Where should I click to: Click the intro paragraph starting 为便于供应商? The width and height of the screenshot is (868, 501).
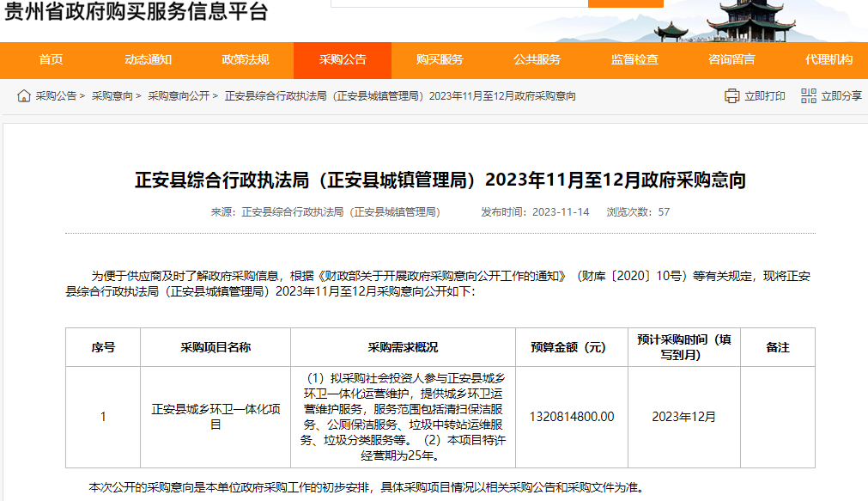click(438, 284)
